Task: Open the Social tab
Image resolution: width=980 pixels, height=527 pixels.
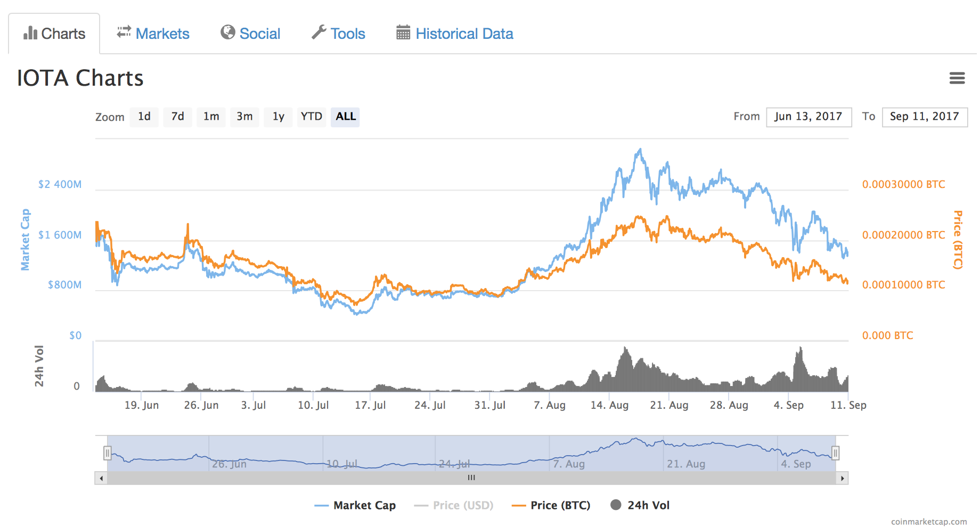Action: [250, 34]
